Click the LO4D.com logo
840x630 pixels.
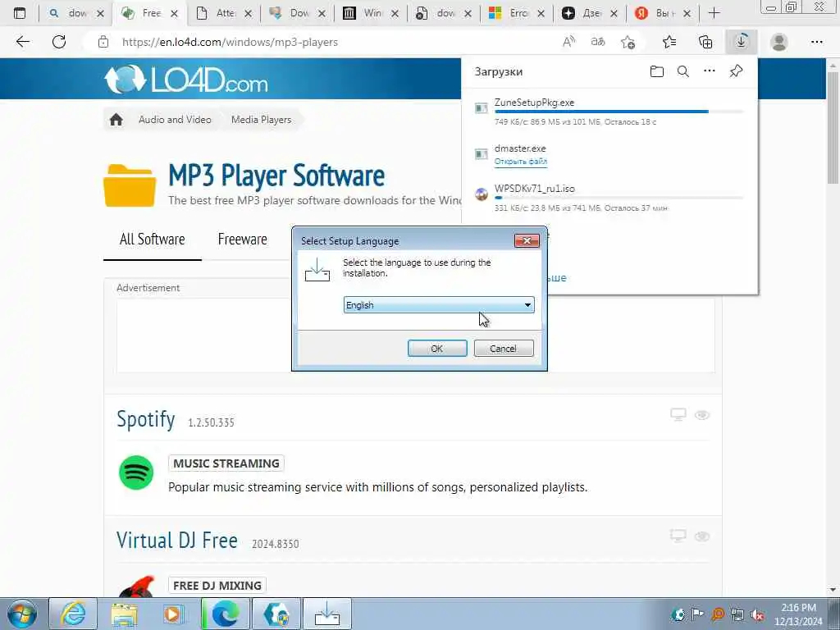tap(186, 80)
